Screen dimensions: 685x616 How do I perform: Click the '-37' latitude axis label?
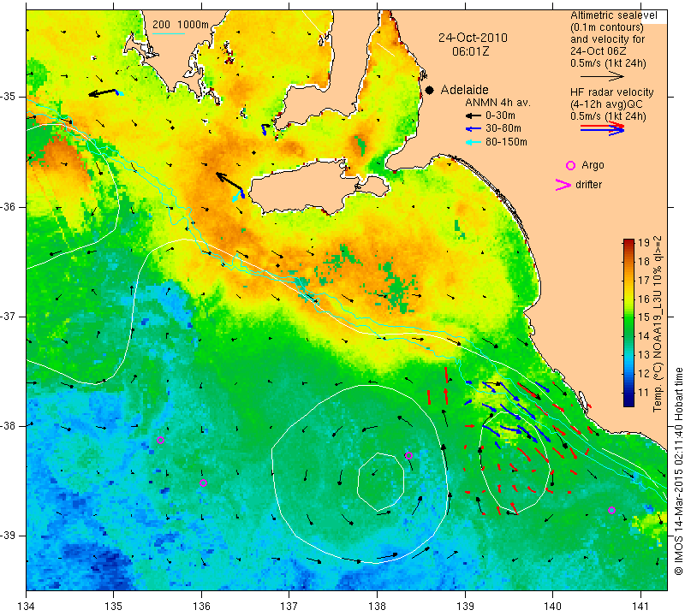(9, 316)
